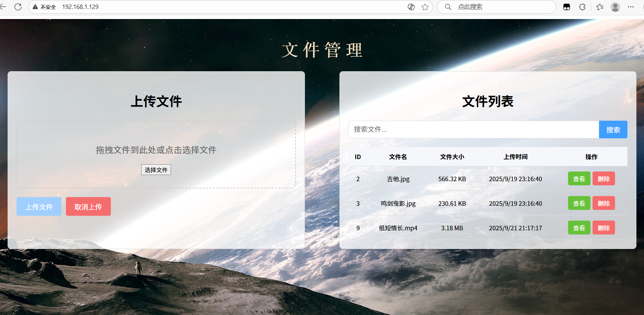Open the favorites list icon
The image size is (644, 315).
[x=600, y=7]
